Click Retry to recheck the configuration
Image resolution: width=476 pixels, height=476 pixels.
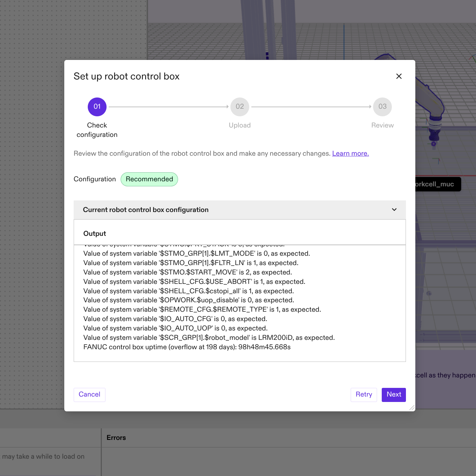point(364,395)
